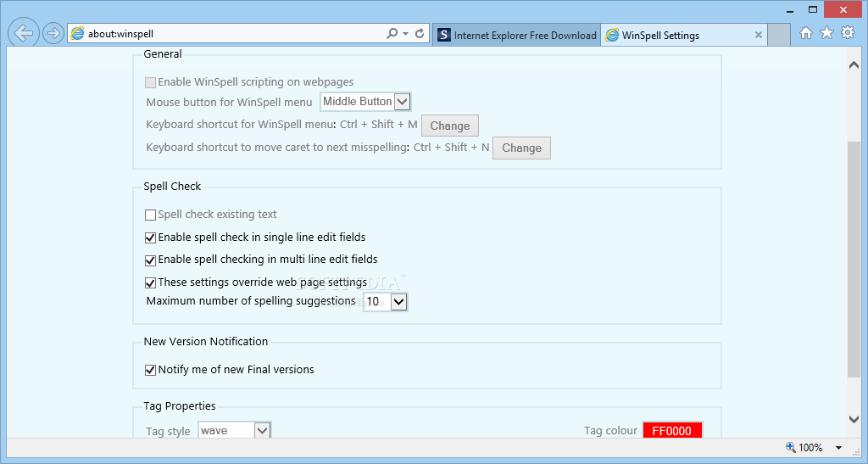The width and height of the screenshot is (868, 464).
Task: Uncheck Notify me of new Final versions
Action: coord(150,370)
